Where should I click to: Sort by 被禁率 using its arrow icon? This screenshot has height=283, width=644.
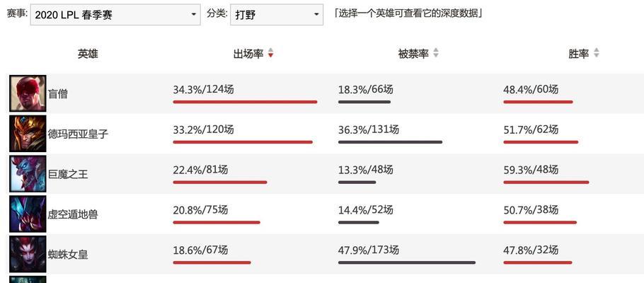coord(436,53)
